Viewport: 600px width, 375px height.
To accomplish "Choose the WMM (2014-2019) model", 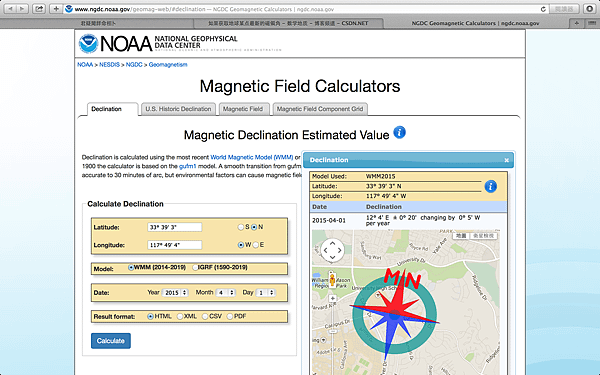I will tap(131, 267).
